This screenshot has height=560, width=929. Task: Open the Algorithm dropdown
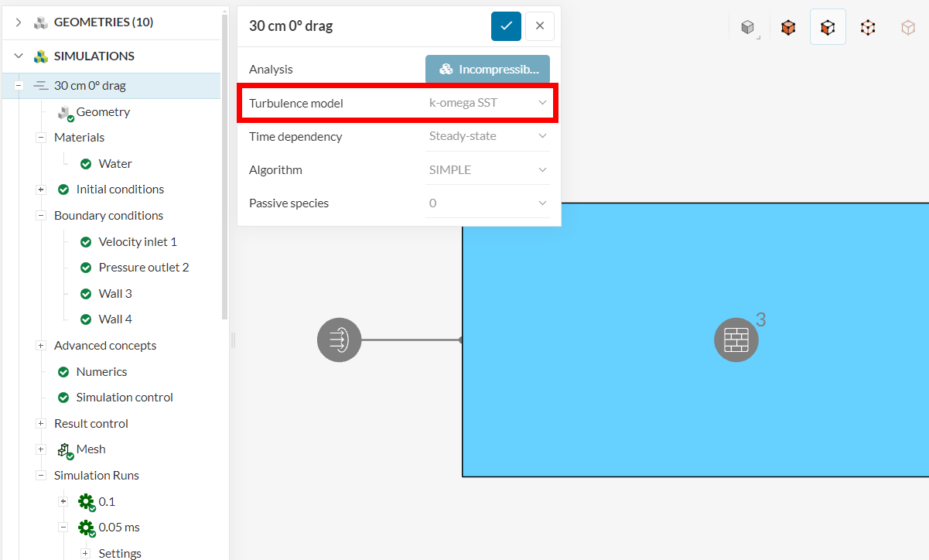click(x=488, y=169)
